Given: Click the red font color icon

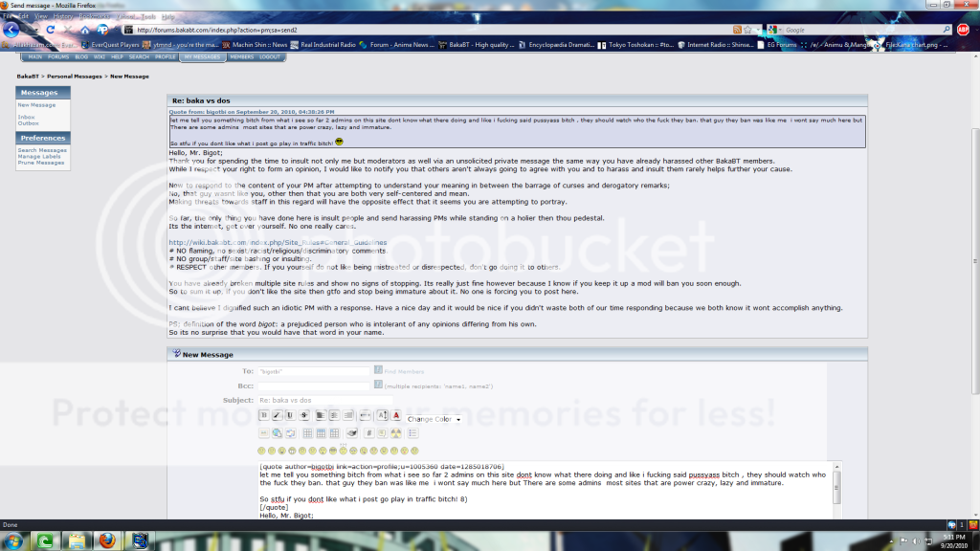Looking at the screenshot, I should (395, 415).
